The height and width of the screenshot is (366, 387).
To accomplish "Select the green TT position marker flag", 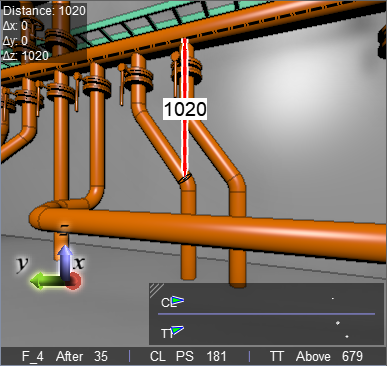I will pyautogui.click(x=177, y=331).
